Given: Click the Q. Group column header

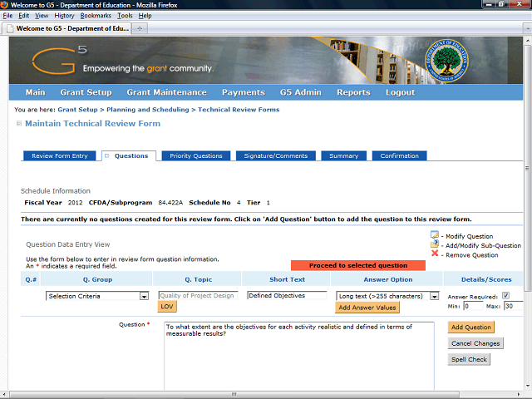Looking at the screenshot, I should (97, 279).
